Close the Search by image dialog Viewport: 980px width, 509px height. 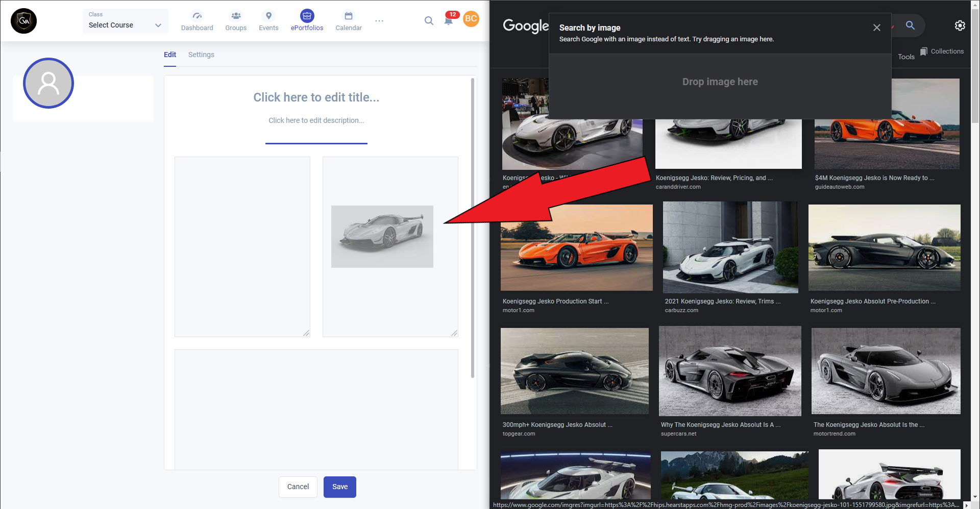[x=876, y=28]
